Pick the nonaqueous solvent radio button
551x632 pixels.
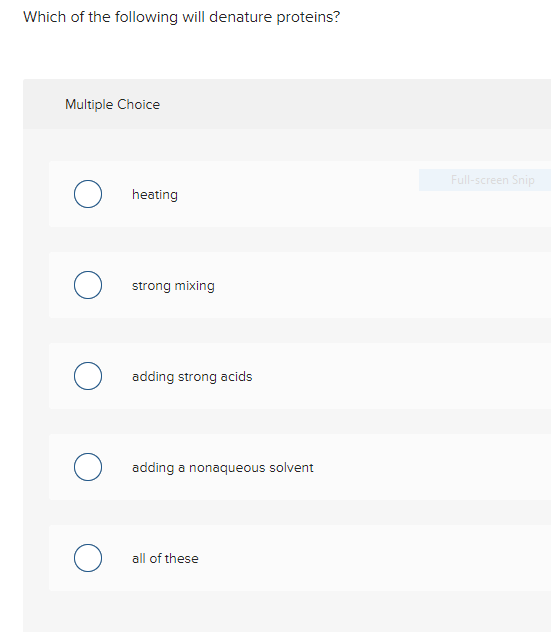(88, 467)
